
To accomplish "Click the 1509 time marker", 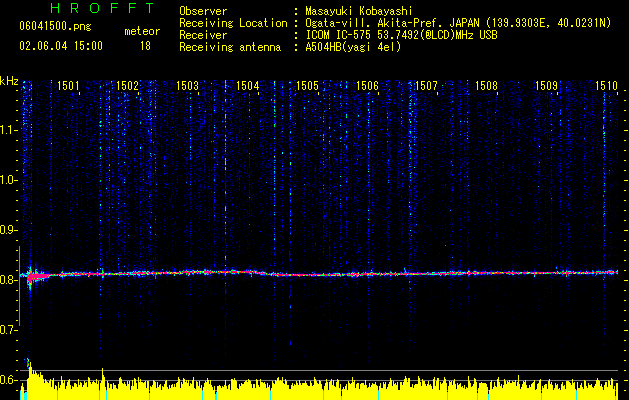I will [x=546, y=86].
